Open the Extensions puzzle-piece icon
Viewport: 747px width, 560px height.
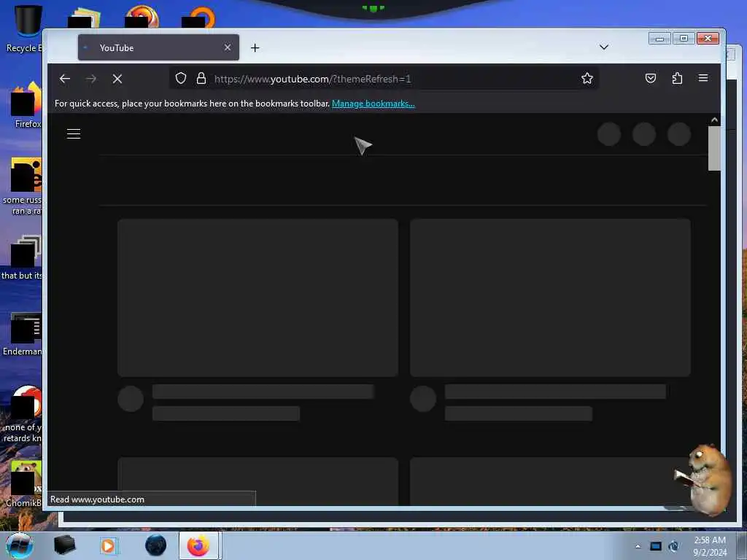[x=677, y=78]
